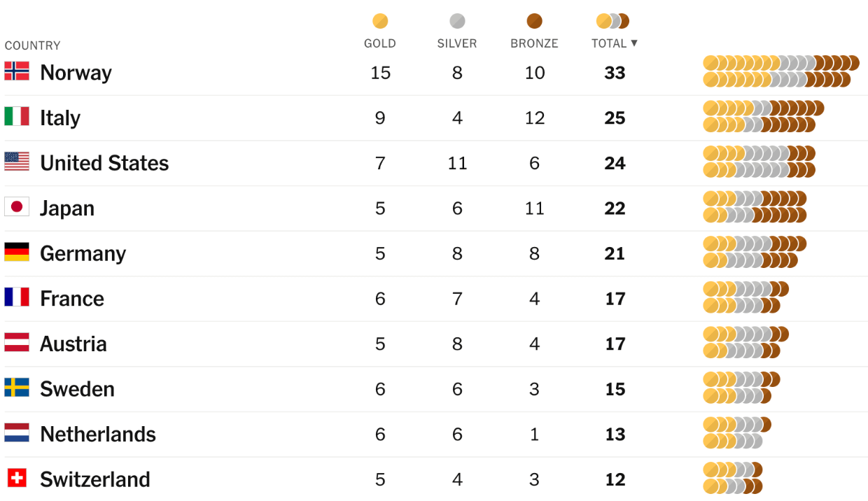Sort table by SILVER column label
The image size is (868, 501).
tap(457, 43)
